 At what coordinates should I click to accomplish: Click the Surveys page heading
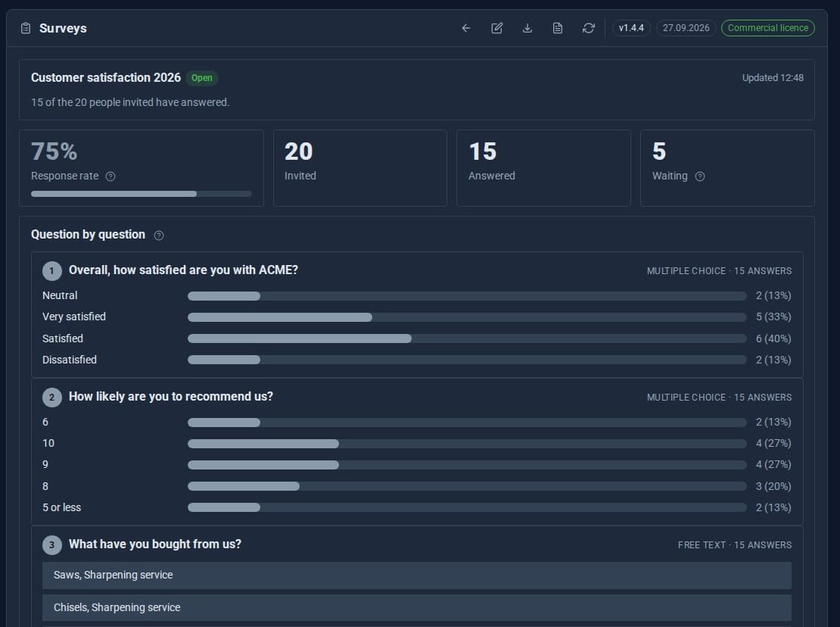coord(63,28)
